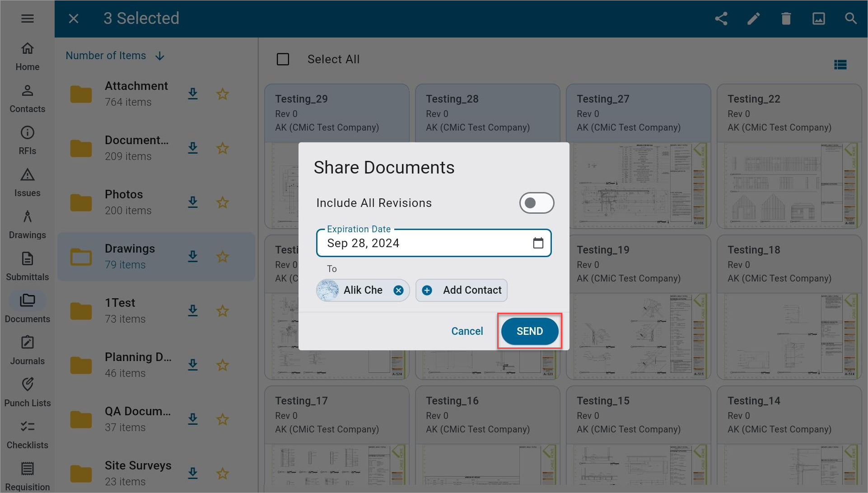Check the Select All checkbox
Screen dimensions: 868x493
pyautogui.click(x=283, y=58)
